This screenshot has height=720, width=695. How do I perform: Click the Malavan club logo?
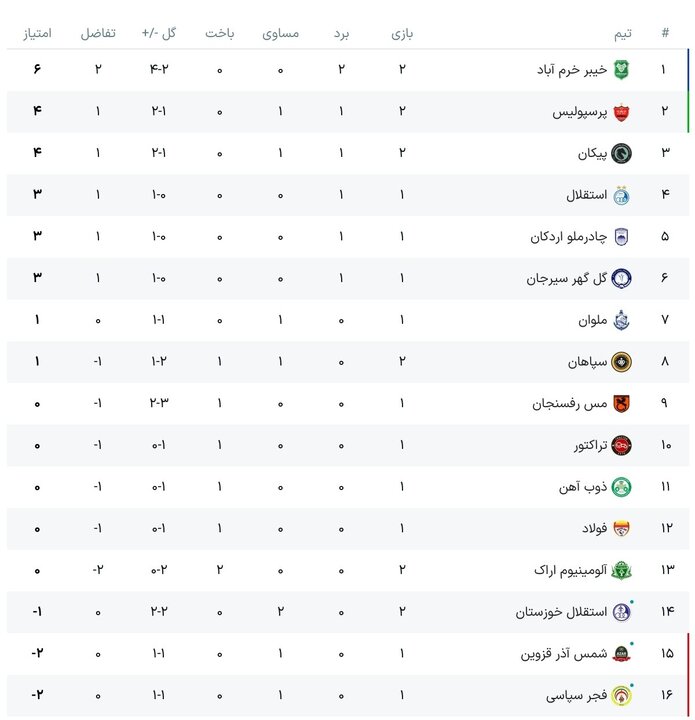coord(621,320)
